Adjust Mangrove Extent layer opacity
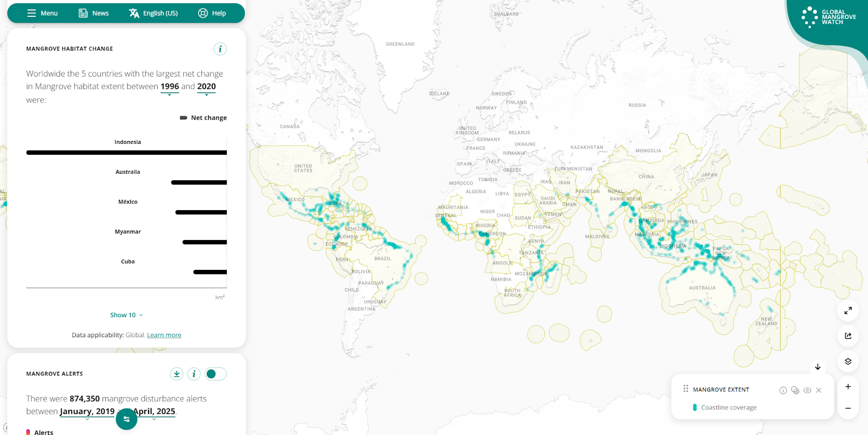Screen dimensions: 868x435 [x=795, y=390]
